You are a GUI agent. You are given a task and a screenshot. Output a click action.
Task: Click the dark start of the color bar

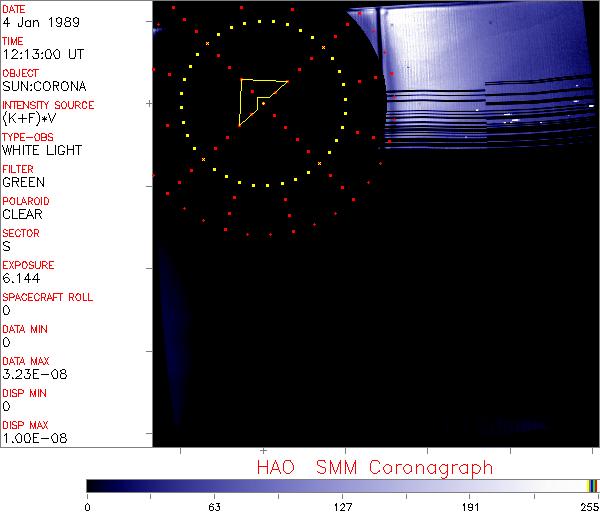pyautogui.click(x=93, y=485)
